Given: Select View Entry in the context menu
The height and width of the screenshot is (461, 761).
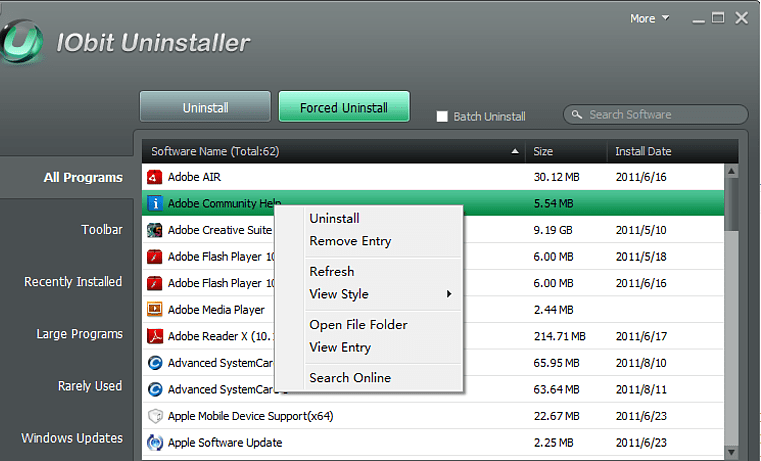Looking at the screenshot, I should [x=340, y=347].
